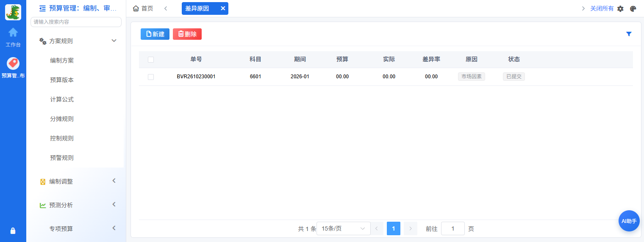The image size is (644, 242).
Task: Click the 状态 column header
Action: pos(514,59)
